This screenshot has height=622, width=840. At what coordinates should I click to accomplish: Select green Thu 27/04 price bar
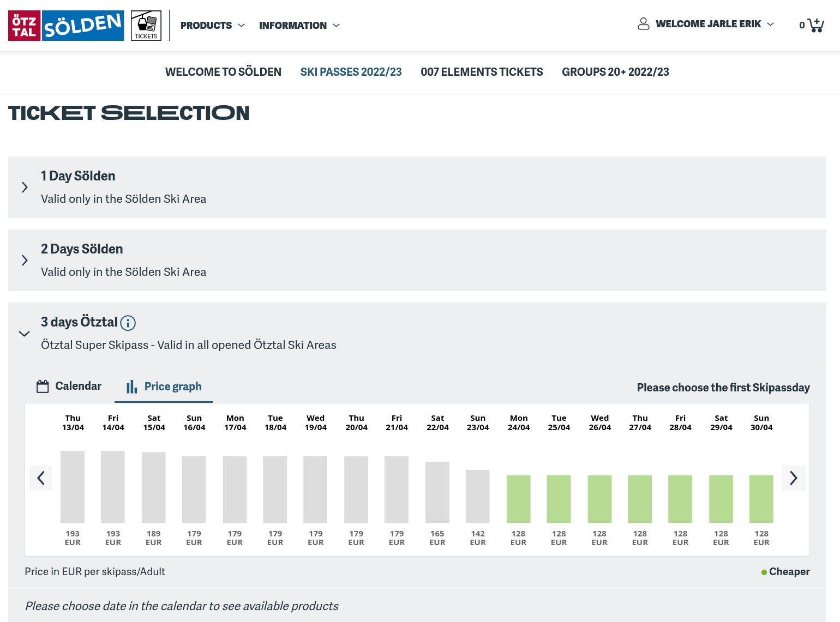click(640, 499)
